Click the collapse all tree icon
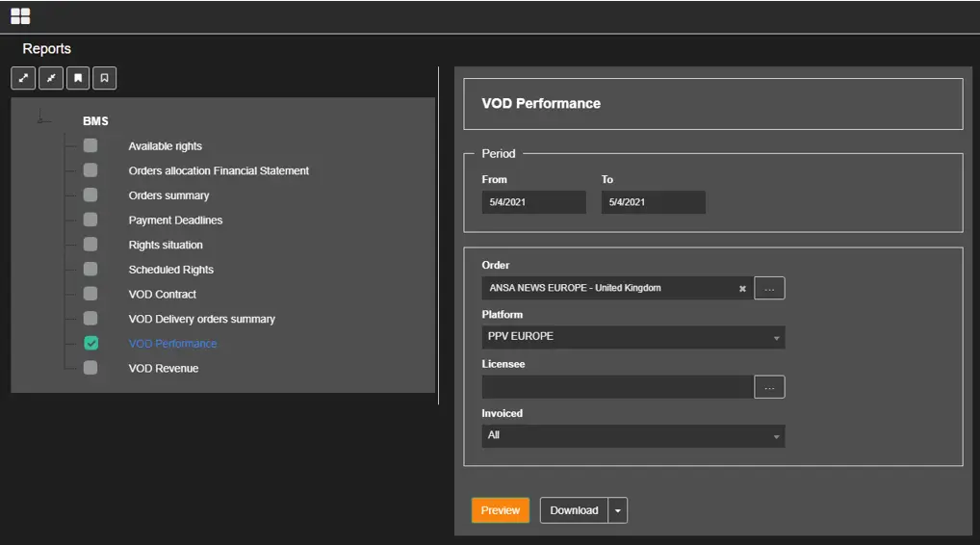The width and height of the screenshot is (980, 545). pos(51,78)
